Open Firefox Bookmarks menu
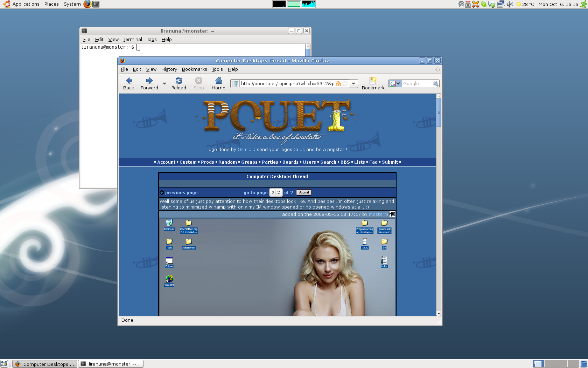The height and width of the screenshot is (368, 588). pyautogui.click(x=194, y=69)
